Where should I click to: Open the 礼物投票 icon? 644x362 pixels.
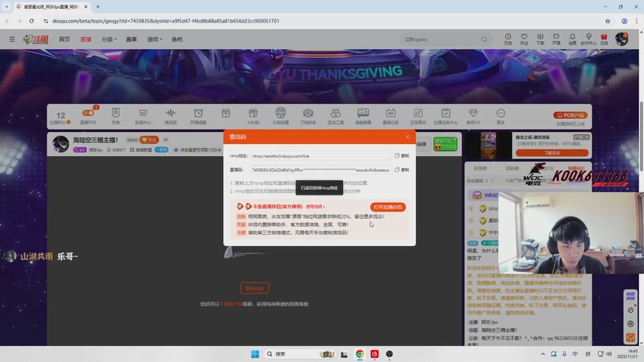(x=280, y=116)
